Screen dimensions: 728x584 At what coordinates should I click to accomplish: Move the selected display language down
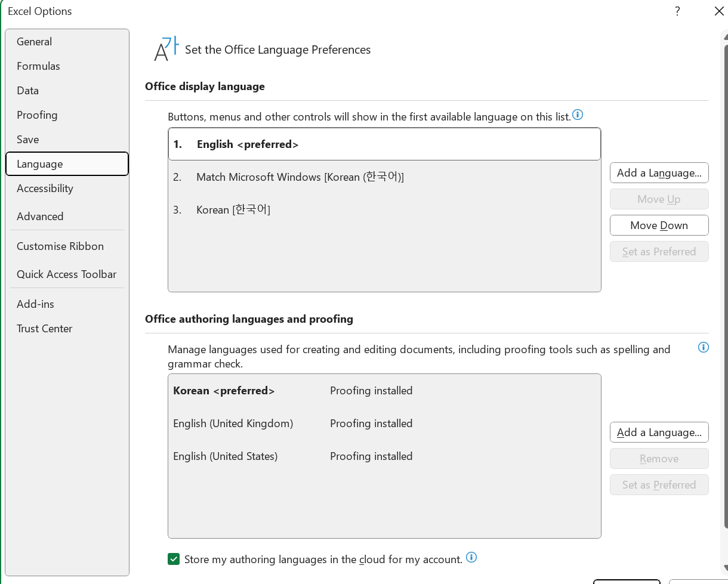[659, 225]
